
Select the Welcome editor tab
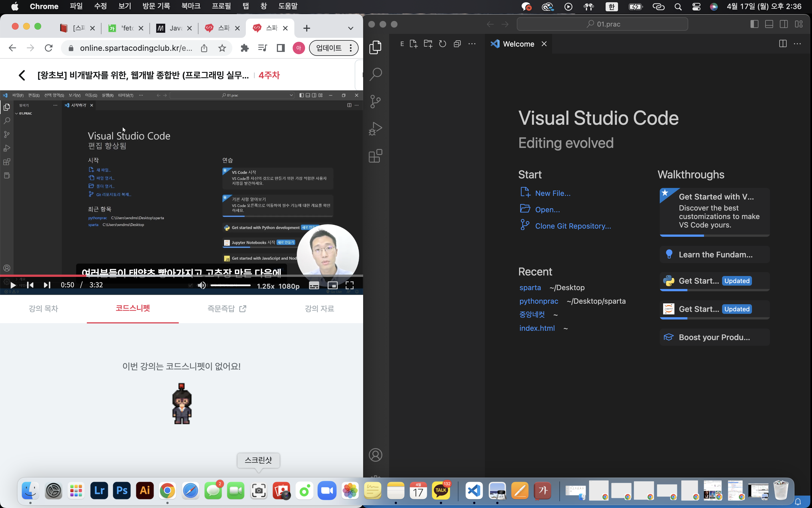click(x=519, y=44)
